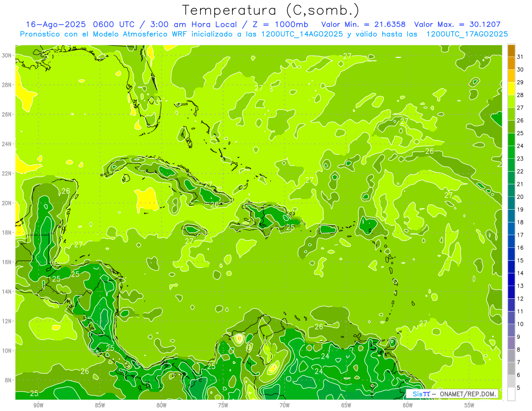532x411 pixels.
Task: Pick the purple legend swatch between 9 and 10
Action: click(511, 330)
